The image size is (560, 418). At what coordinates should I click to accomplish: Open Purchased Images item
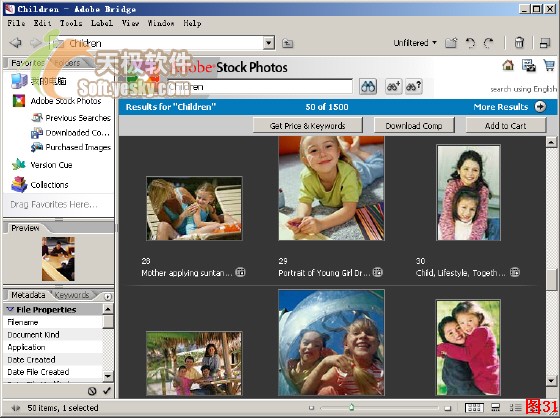pyautogui.click(x=71, y=147)
